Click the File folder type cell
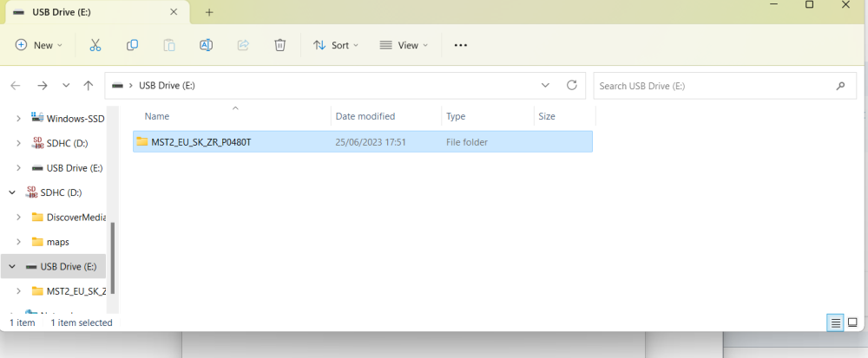Image resolution: width=868 pixels, height=358 pixels. point(467,142)
